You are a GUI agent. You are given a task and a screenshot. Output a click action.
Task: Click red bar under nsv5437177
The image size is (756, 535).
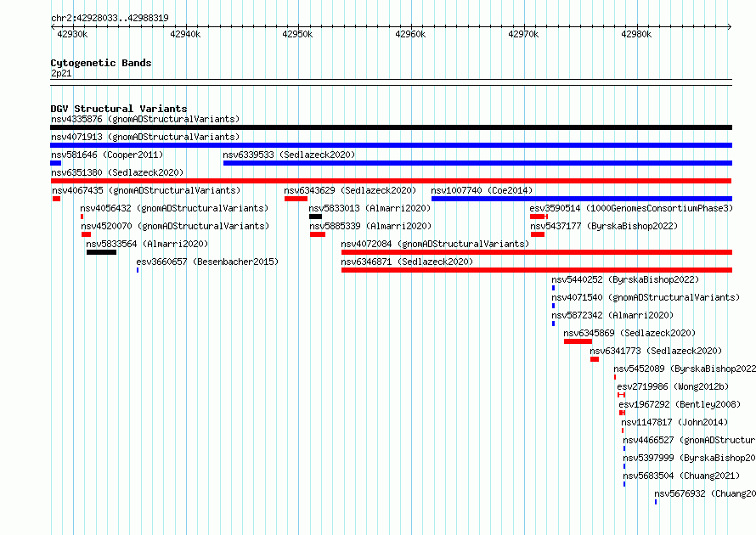tap(538, 234)
